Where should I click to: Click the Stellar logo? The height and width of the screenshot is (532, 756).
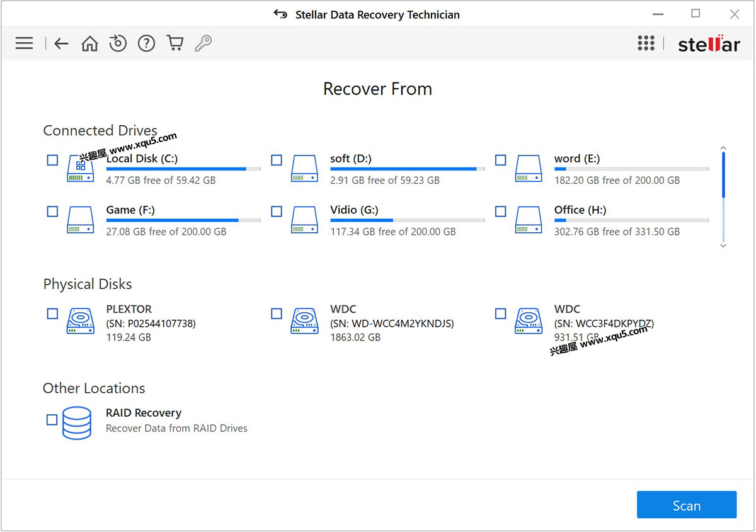[709, 44]
